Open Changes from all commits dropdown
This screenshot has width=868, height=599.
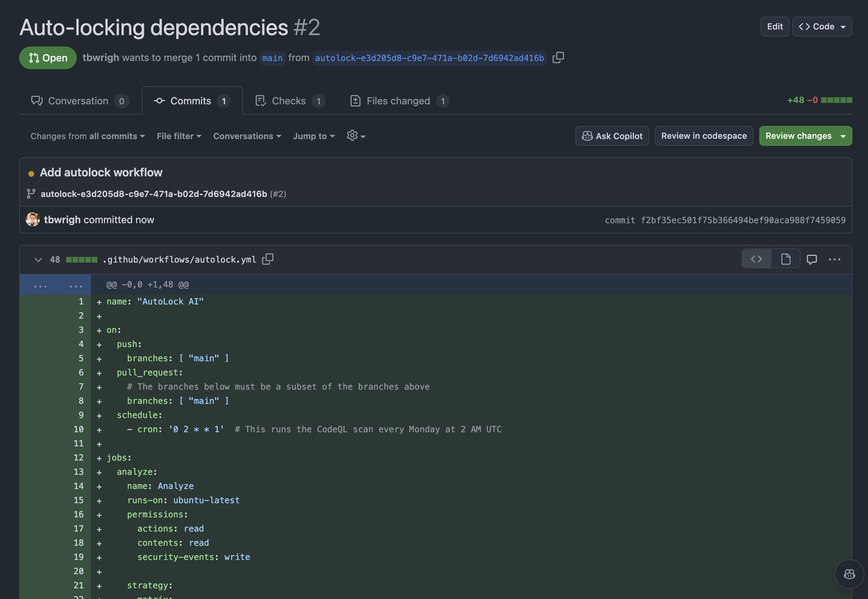point(87,136)
